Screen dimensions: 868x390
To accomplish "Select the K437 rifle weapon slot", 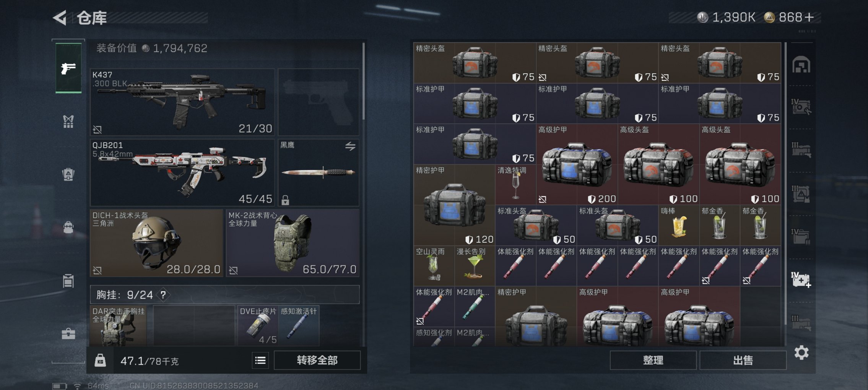I will tap(182, 102).
